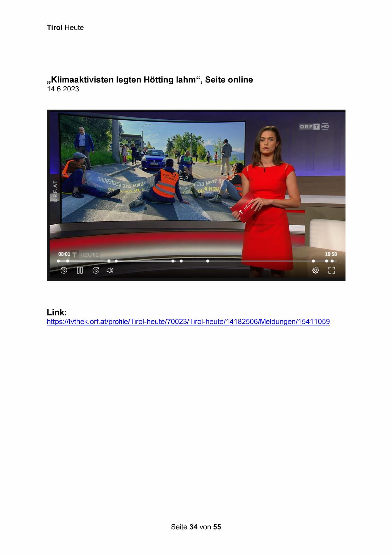Image resolution: width=392 pixels, height=554 pixels.
Task: Click the date 14.6.2023 under the headline
Action: (x=63, y=89)
